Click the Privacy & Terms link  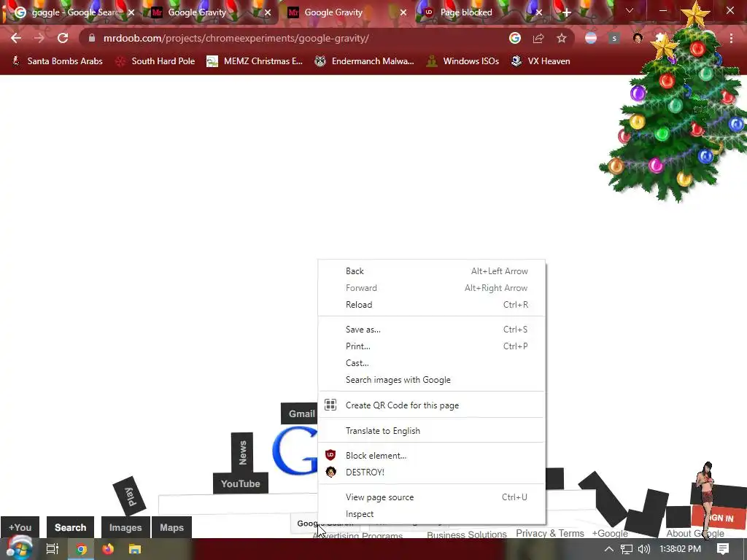pos(550,533)
